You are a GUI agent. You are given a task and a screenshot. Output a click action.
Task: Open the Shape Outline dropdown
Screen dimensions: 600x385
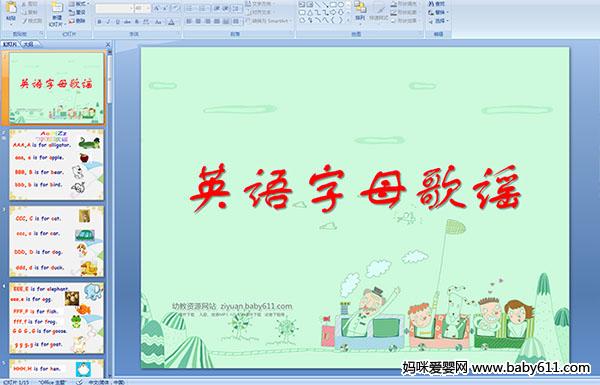pyautogui.click(x=405, y=12)
